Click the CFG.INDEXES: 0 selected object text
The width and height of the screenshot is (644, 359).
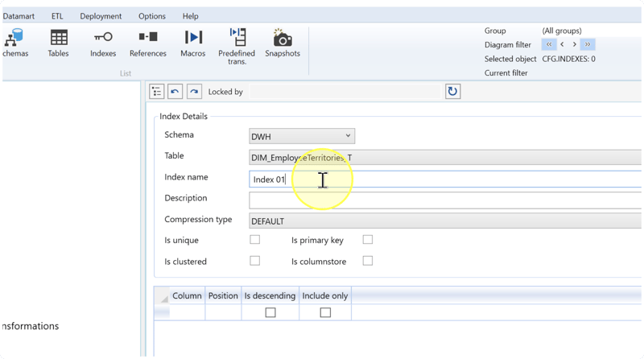(568, 59)
